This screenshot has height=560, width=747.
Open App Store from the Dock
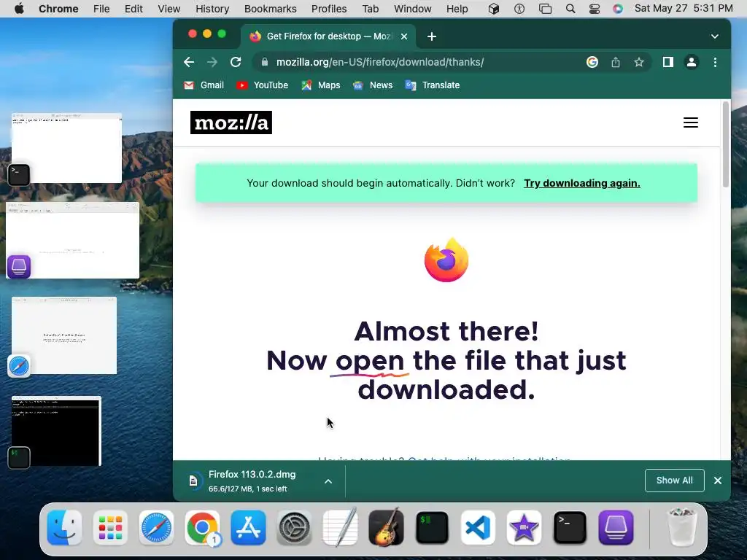248,528
